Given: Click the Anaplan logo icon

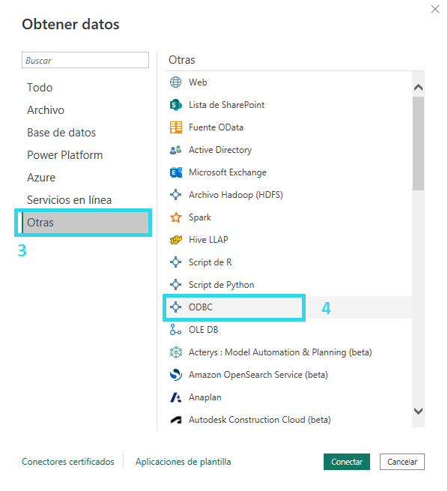Looking at the screenshot, I should 175,397.
